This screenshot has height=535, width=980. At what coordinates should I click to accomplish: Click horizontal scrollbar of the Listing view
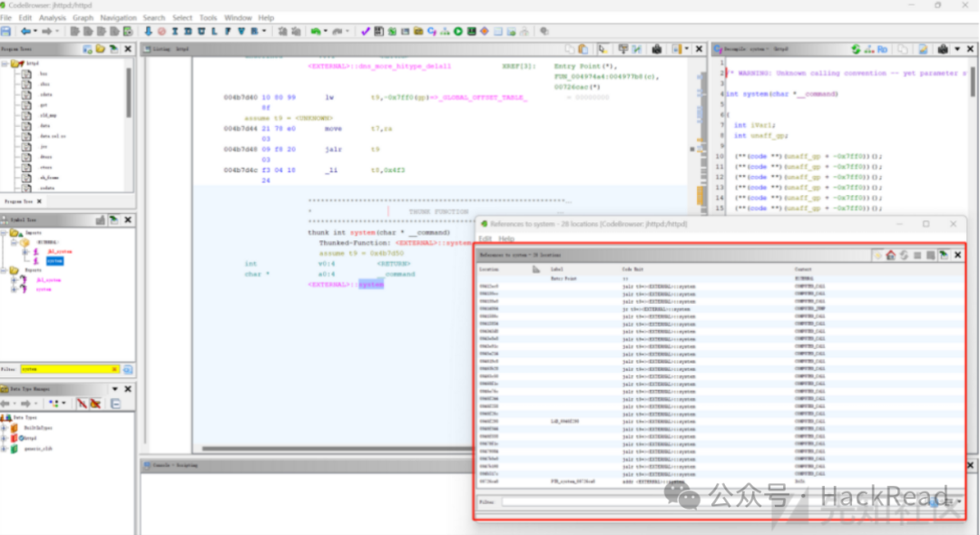point(338,448)
